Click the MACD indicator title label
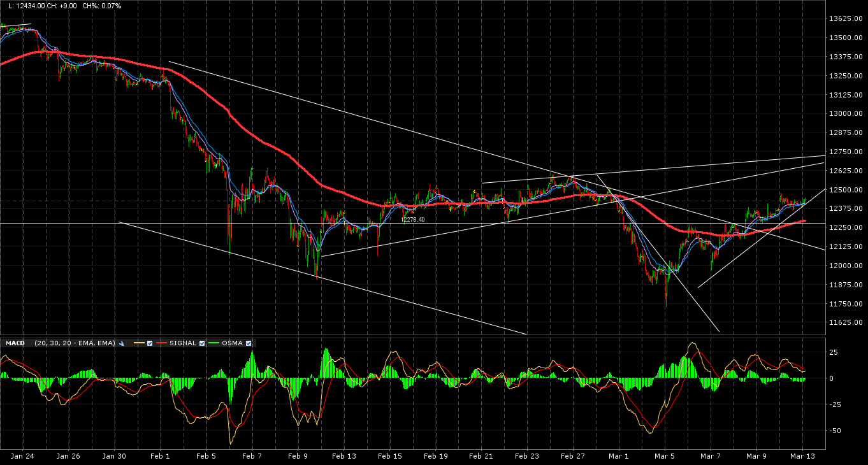The width and height of the screenshot is (868, 465). coord(15,343)
